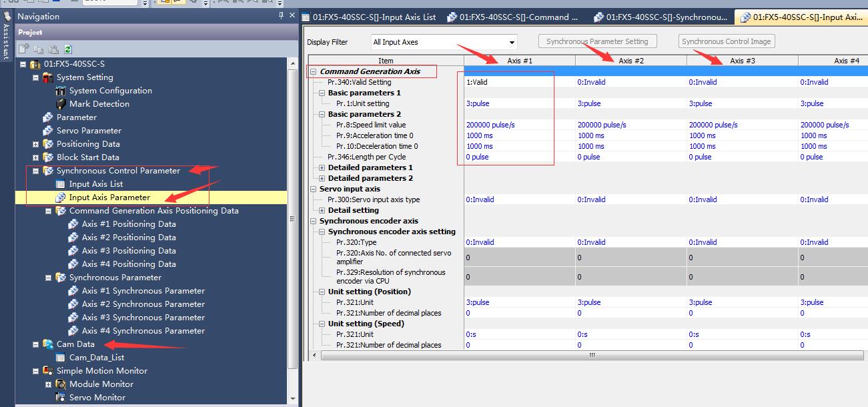Collapse the Command Generation Axis section
Screen dimensions: 868x407
pos(314,71)
